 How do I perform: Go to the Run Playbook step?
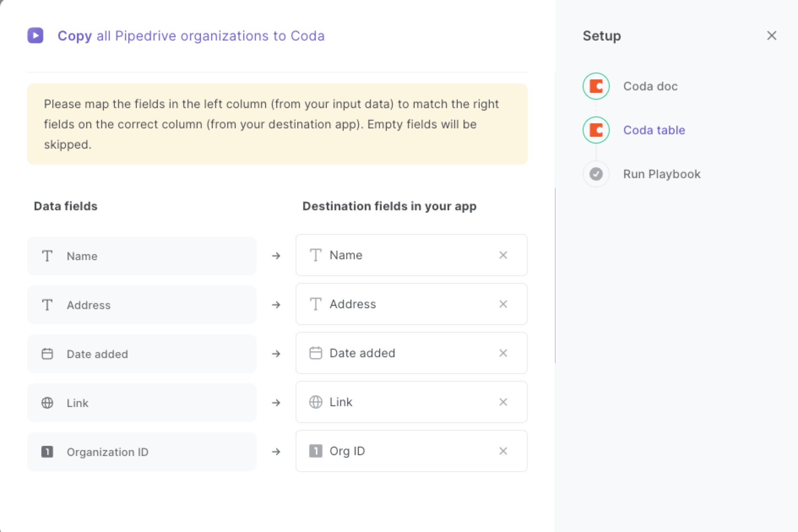[x=662, y=174]
